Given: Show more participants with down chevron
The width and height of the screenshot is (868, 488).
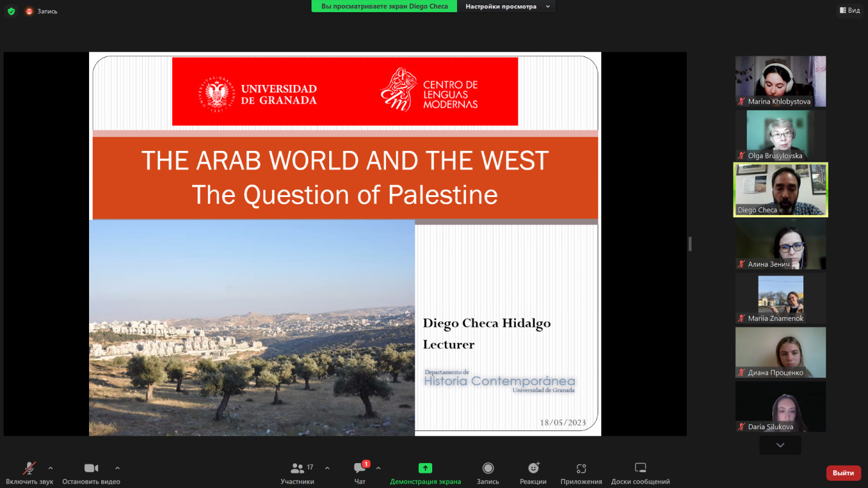Looking at the screenshot, I should pos(781,445).
